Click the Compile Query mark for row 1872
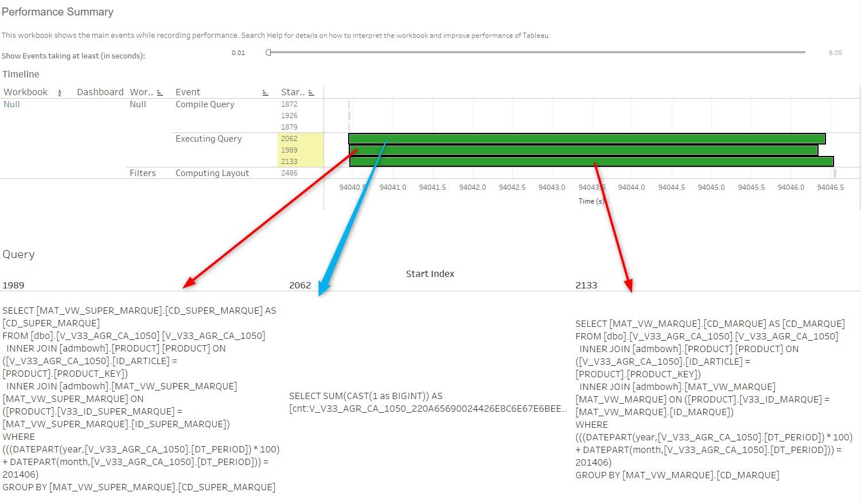The width and height of the screenshot is (861, 504). coord(349,104)
